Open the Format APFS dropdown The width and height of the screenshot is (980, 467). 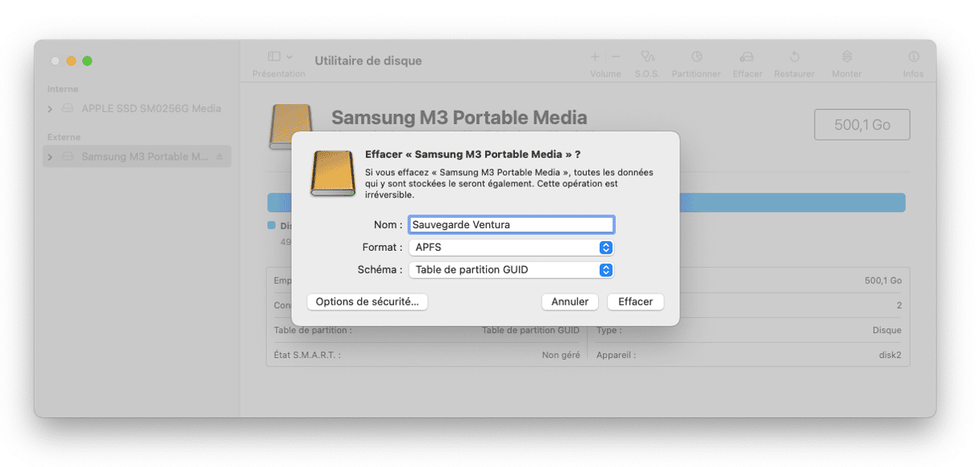pyautogui.click(x=511, y=248)
